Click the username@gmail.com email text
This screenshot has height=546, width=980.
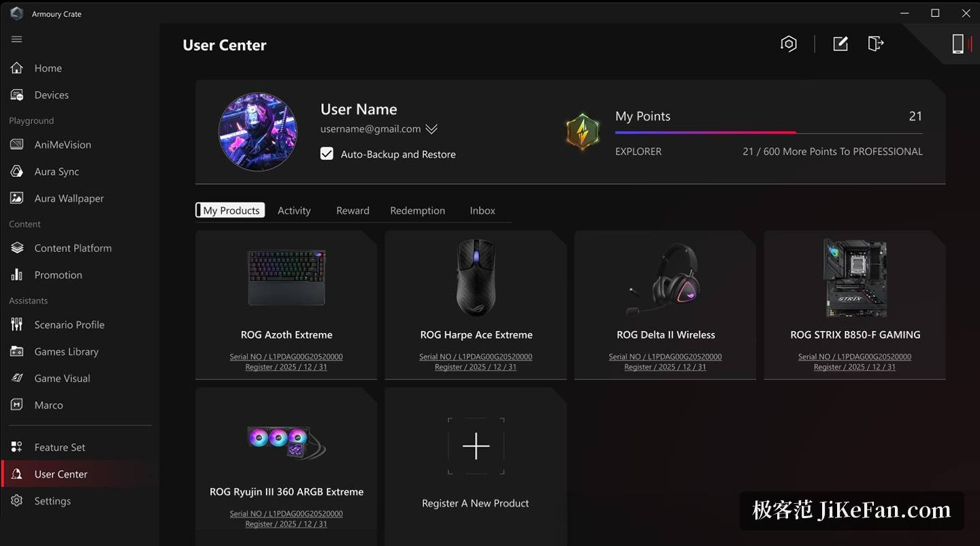point(371,129)
